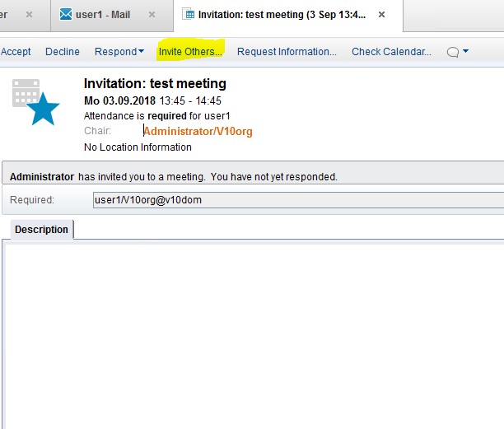Open the Respond dropdown menu

119,52
